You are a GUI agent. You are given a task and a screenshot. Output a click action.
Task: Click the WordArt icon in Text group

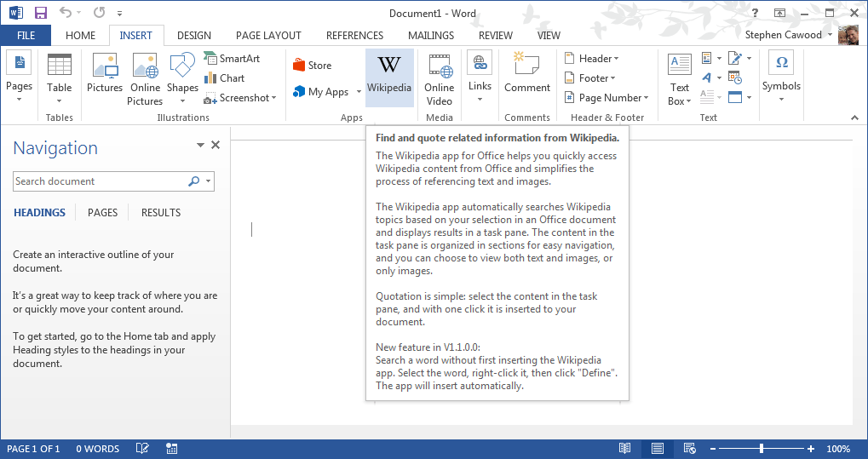(706, 78)
